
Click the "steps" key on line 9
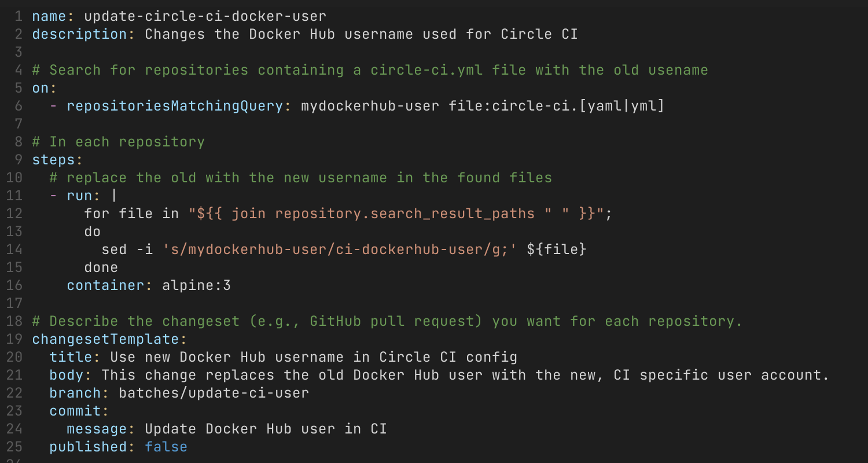[x=53, y=160]
